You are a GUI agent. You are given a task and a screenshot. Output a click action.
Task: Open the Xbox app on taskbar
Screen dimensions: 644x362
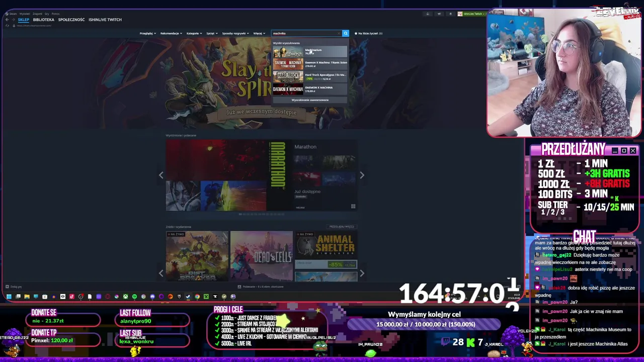tap(125, 297)
